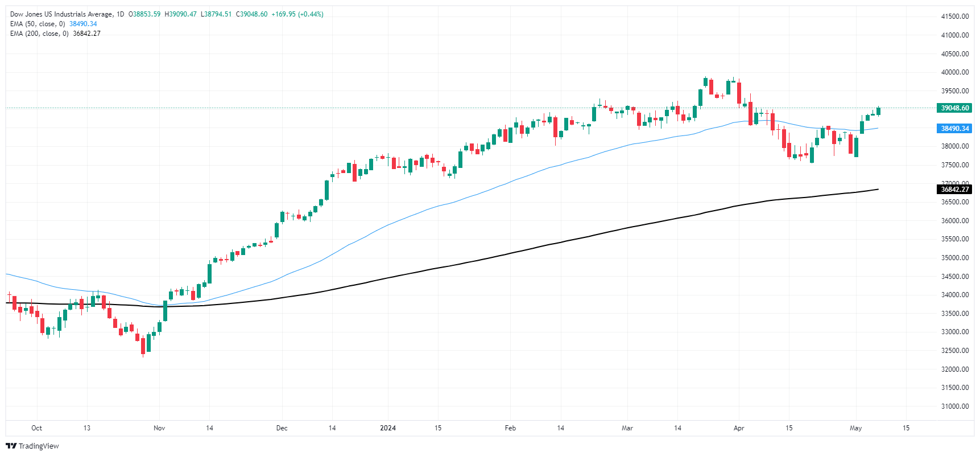Click the 40000.00 price axis label

[x=955, y=72]
